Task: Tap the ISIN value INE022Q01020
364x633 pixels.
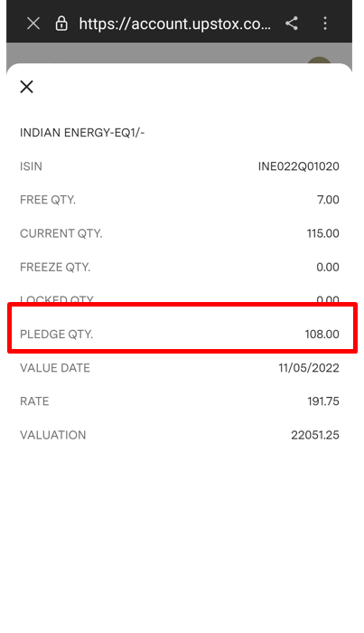Action: (299, 166)
